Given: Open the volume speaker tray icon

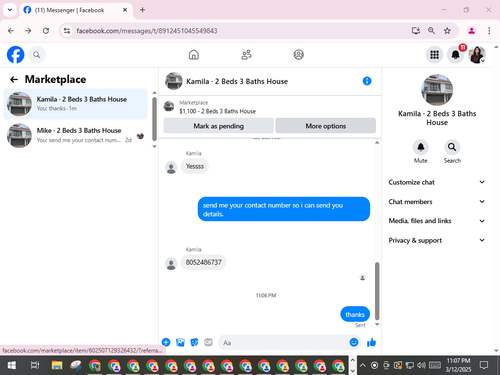Looking at the screenshot, I should tap(421, 365).
